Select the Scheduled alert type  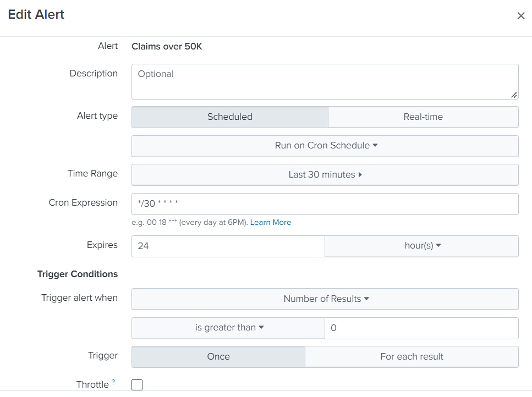tap(229, 117)
